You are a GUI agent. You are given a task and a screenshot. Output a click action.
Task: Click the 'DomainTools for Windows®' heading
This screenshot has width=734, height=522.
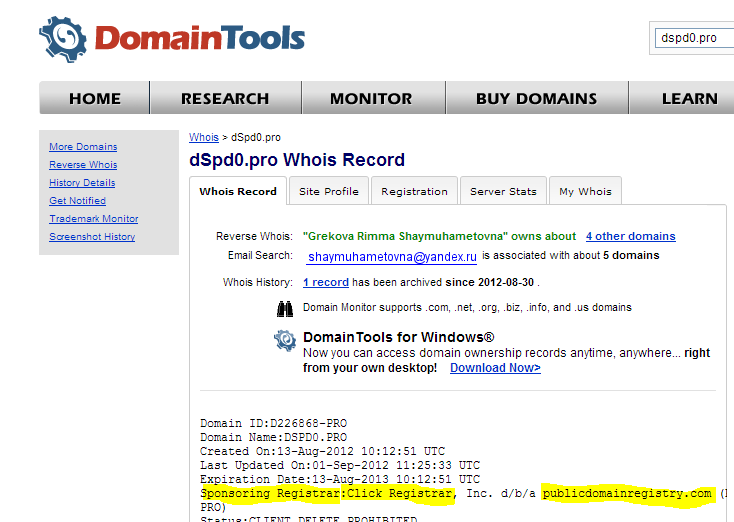tap(398, 337)
